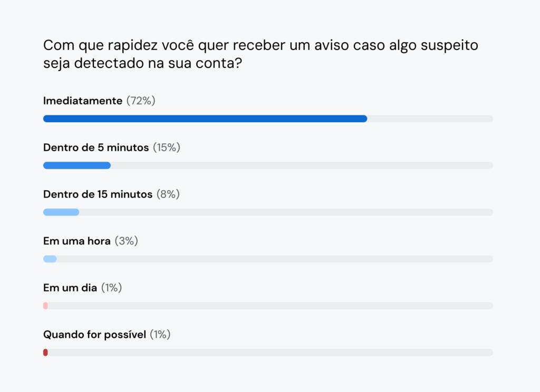Click the 1% text beside Em um dia
The height and width of the screenshot is (392, 540).
click(x=112, y=288)
